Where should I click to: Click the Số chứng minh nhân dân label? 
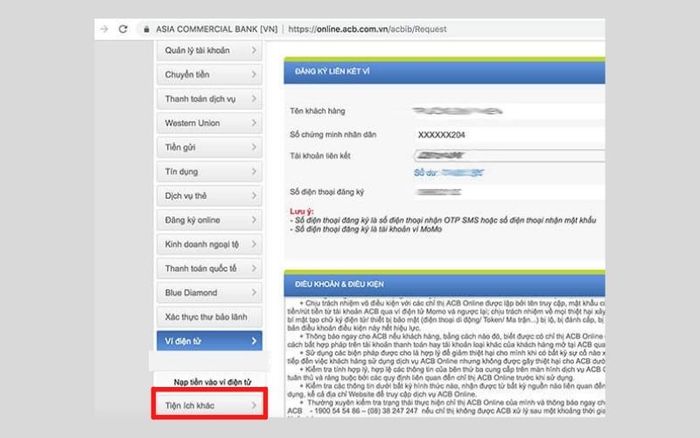(333, 135)
